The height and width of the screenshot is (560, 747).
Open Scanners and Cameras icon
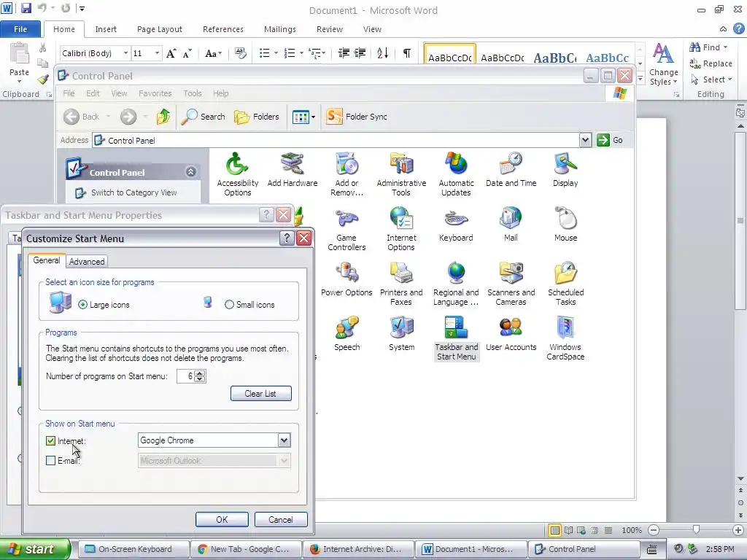[x=511, y=284]
